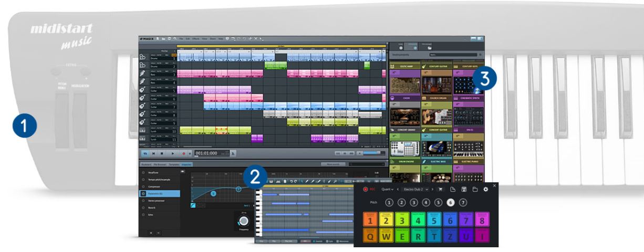Switch to the Templates tab
This screenshot has width=644, height=252.
tap(174, 164)
